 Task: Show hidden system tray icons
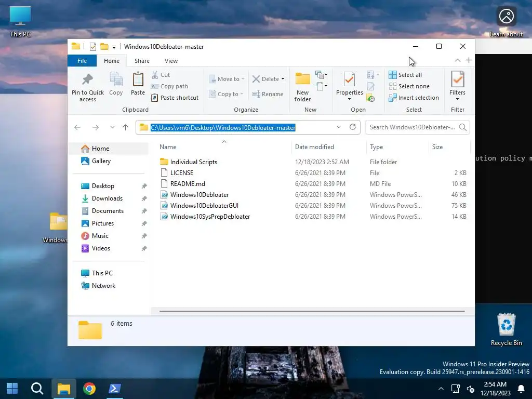tap(441, 389)
